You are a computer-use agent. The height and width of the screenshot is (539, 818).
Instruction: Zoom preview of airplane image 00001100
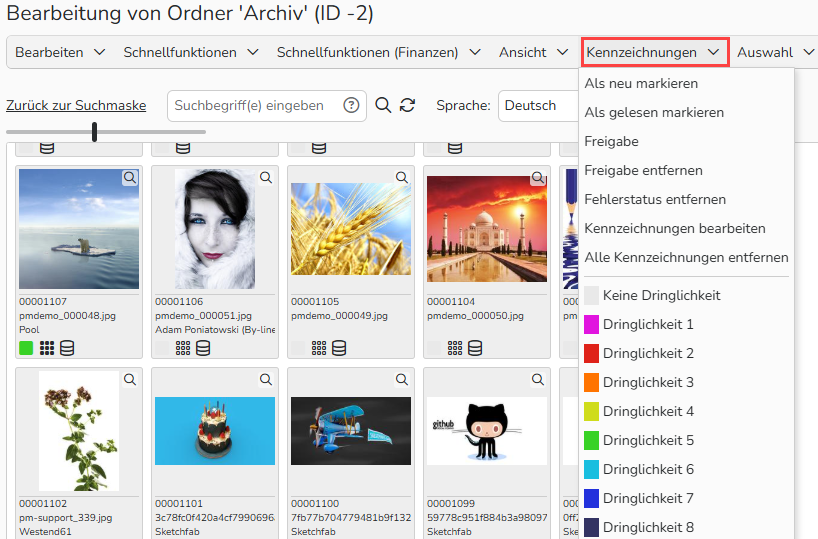[x=402, y=379]
